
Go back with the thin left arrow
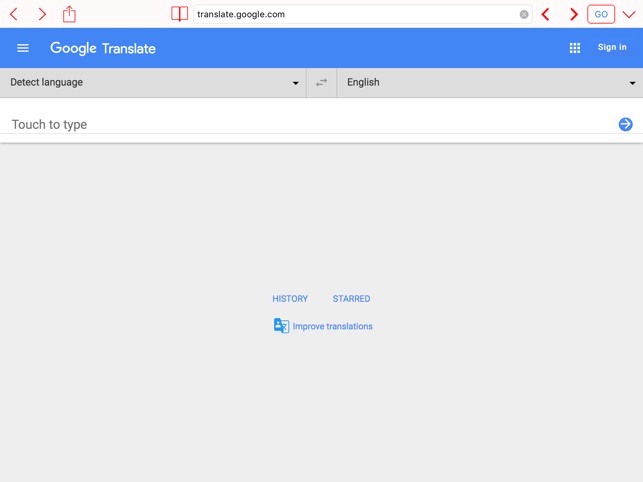click(14, 14)
